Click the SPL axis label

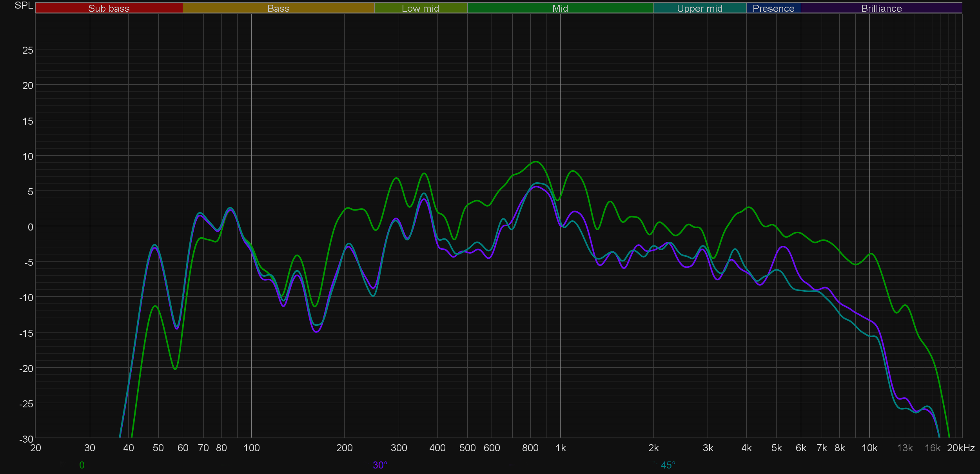24,5
